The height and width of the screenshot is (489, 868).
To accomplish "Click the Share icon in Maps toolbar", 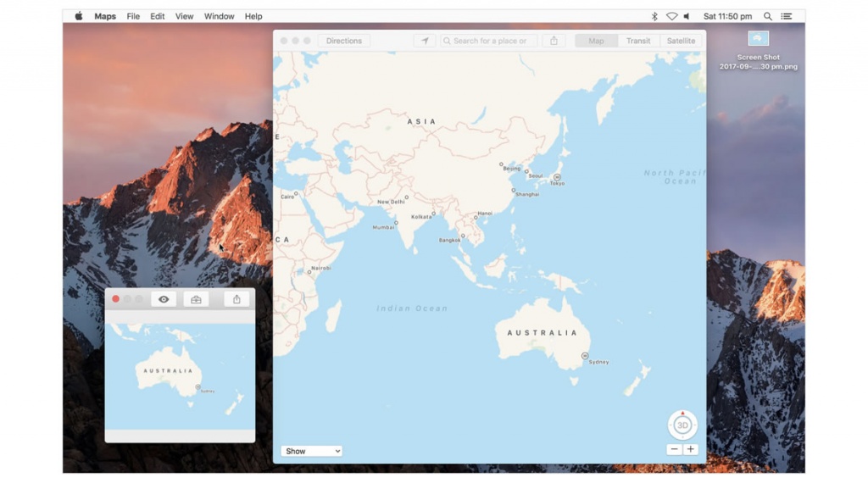I will pos(554,41).
